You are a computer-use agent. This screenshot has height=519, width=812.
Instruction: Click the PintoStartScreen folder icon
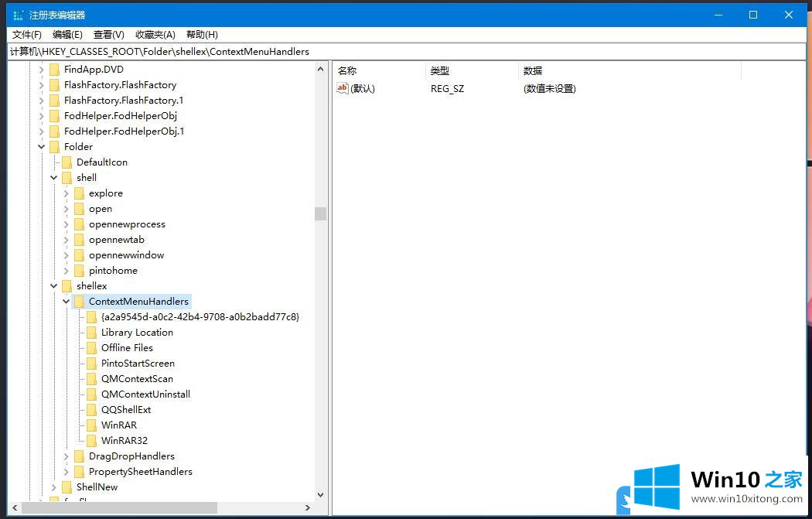coord(92,364)
